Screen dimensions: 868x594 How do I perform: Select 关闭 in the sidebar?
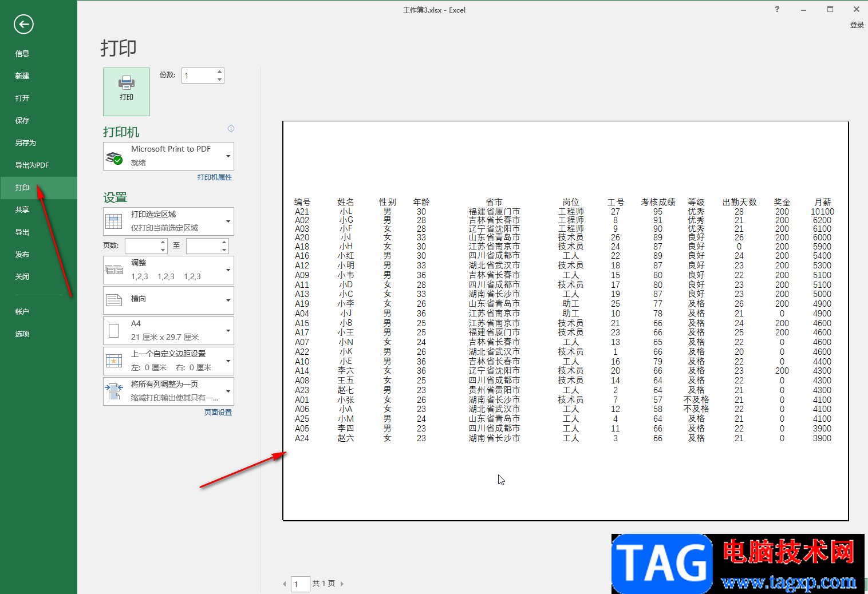click(x=38, y=277)
